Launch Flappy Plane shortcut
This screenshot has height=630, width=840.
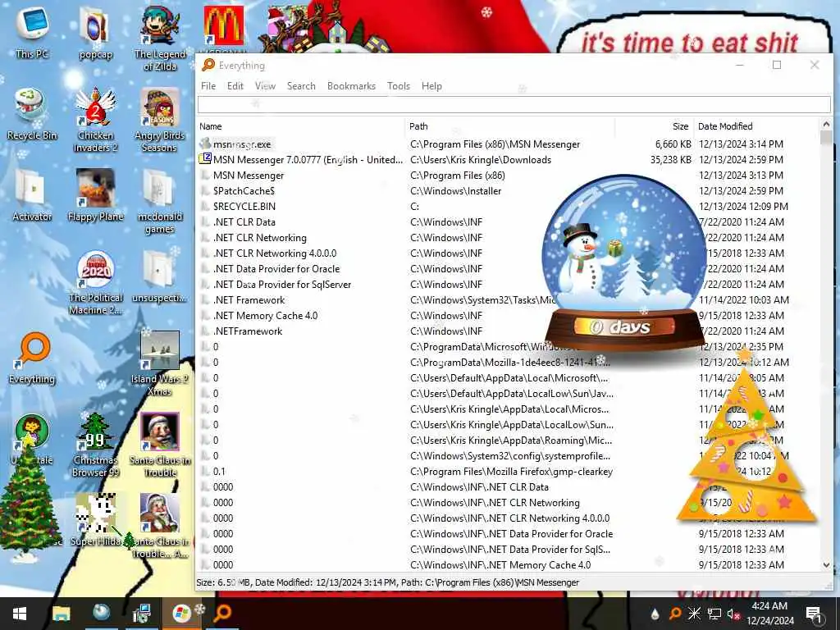click(x=95, y=195)
